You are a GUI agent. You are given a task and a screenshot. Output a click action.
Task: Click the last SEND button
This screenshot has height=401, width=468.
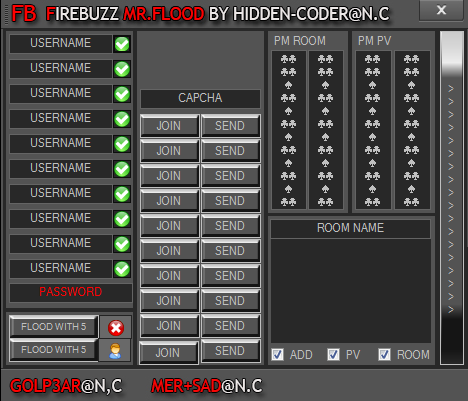click(230, 351)
